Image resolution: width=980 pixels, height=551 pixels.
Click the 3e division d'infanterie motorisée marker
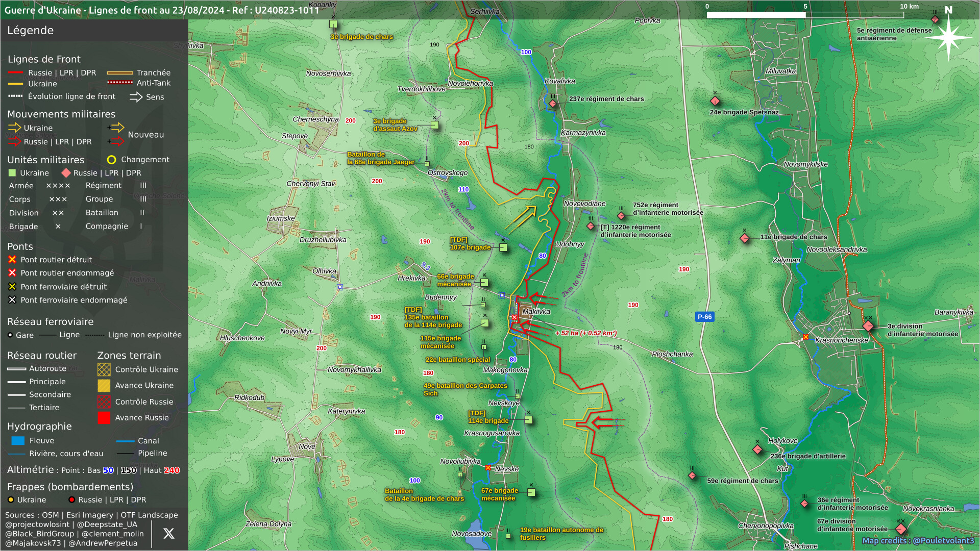click(868, 326)
